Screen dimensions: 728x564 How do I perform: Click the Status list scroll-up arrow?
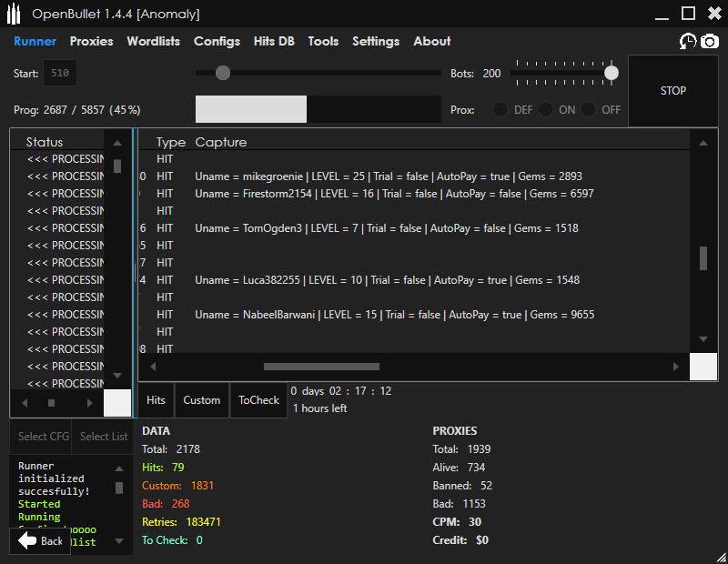(117, 143)
